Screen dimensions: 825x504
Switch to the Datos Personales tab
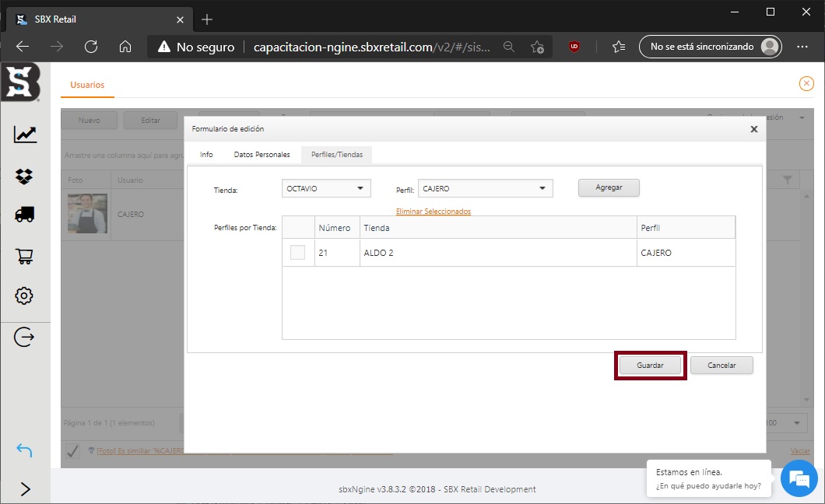coord(262,155)
